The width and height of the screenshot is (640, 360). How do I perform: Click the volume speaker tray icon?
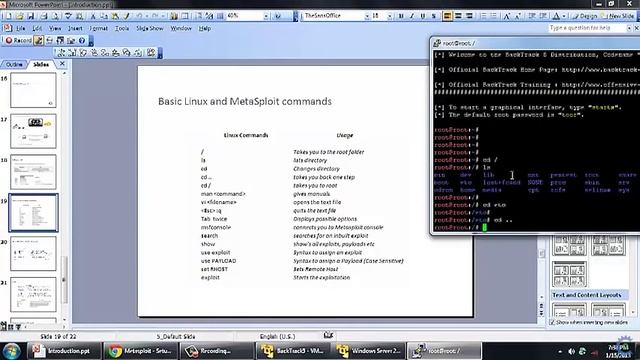(571, 351)
